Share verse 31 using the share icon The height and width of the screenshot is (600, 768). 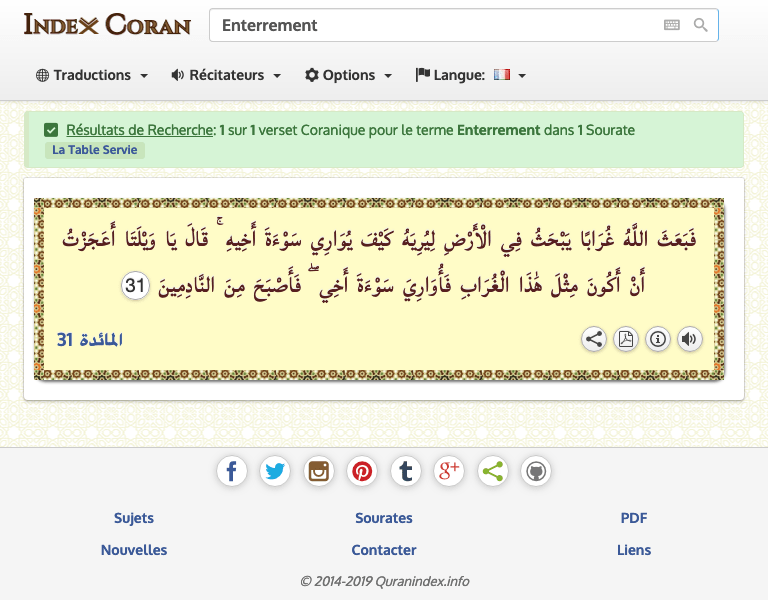[594, 339]
